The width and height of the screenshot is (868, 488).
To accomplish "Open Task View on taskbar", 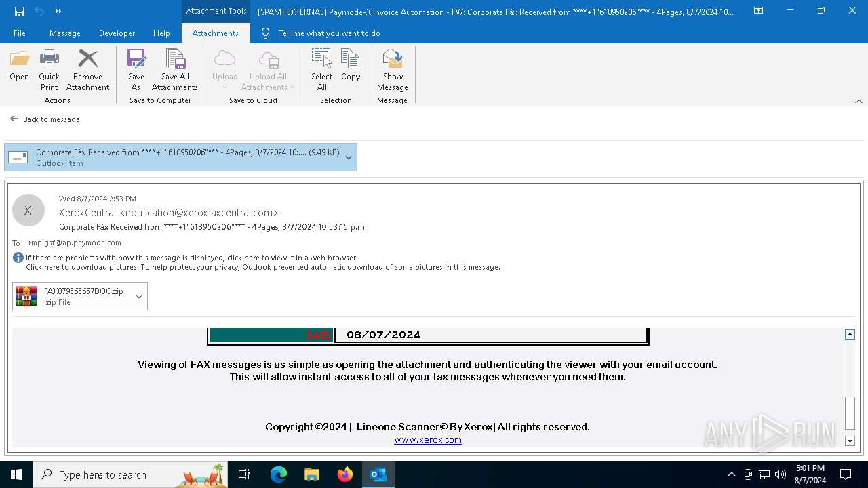I will [x=244, y=474].
